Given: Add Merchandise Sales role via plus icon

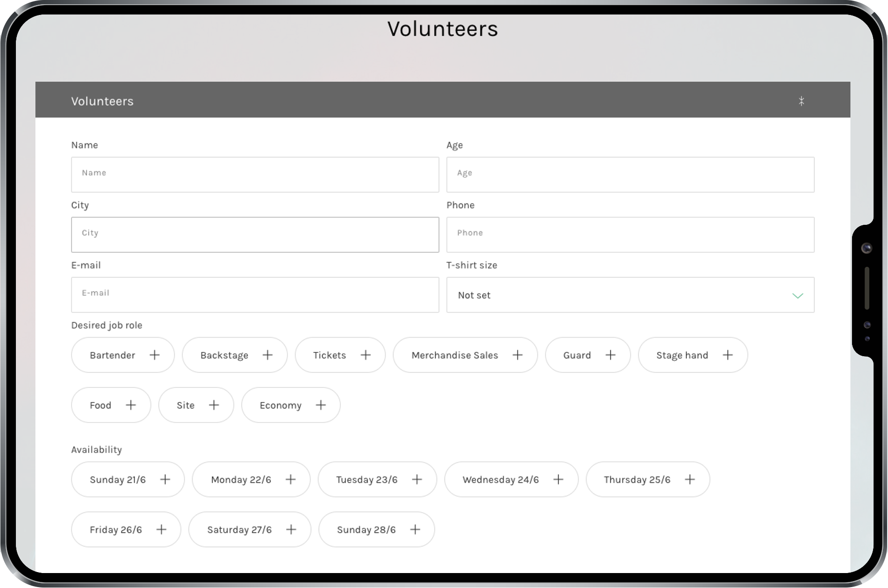Looking at the screenshot, I should pyautogui.click(x=517, y=355).
